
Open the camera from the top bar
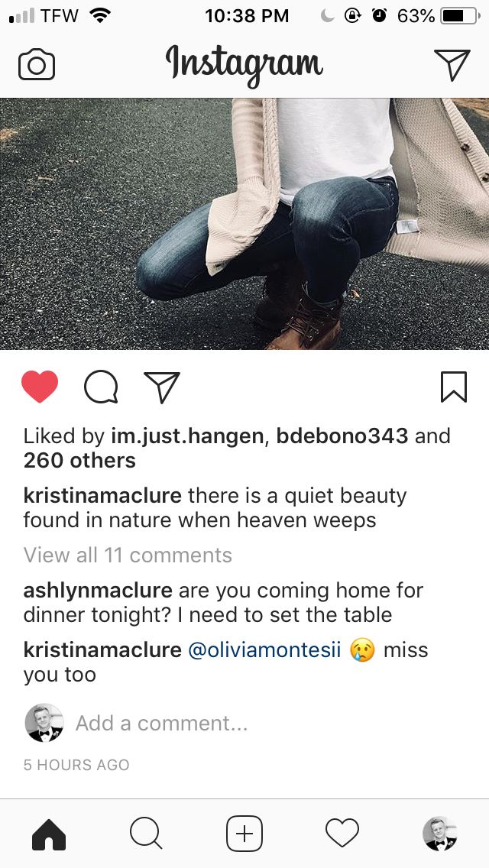[x=37, y=65]
